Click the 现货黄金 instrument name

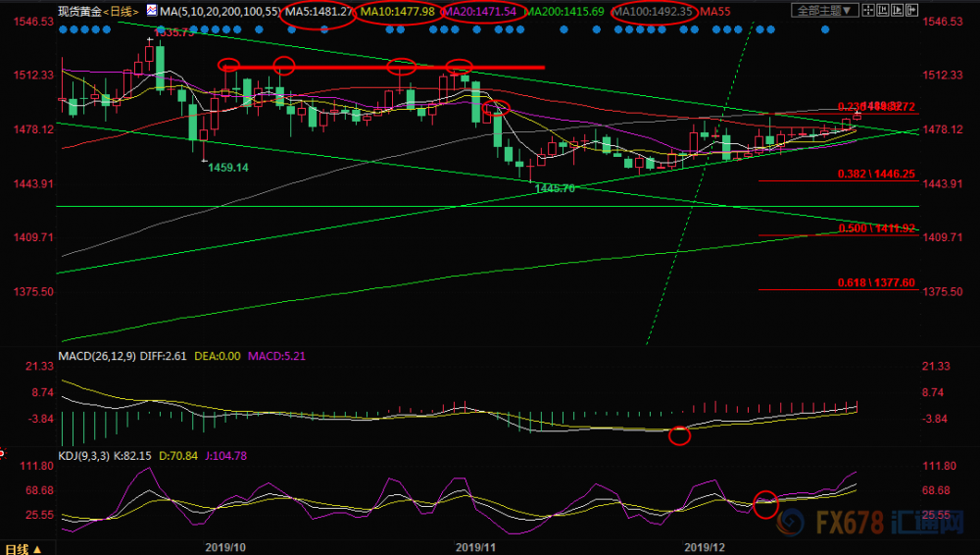coord(80,11)
